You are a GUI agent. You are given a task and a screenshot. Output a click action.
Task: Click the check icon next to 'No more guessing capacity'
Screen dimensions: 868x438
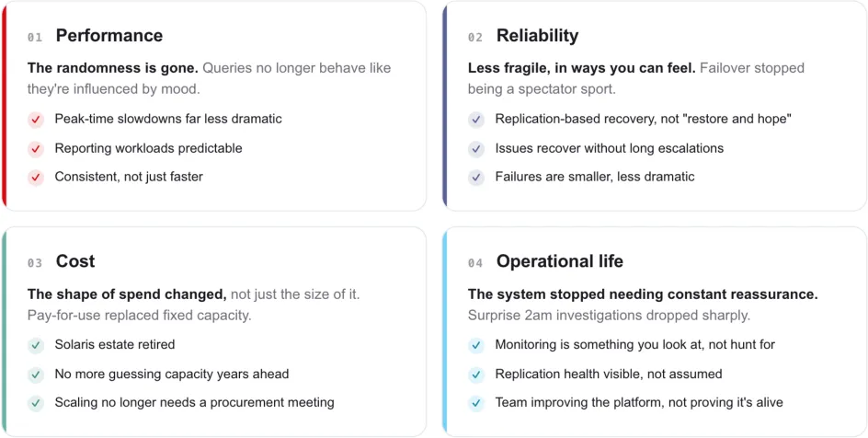pos(36,375)
